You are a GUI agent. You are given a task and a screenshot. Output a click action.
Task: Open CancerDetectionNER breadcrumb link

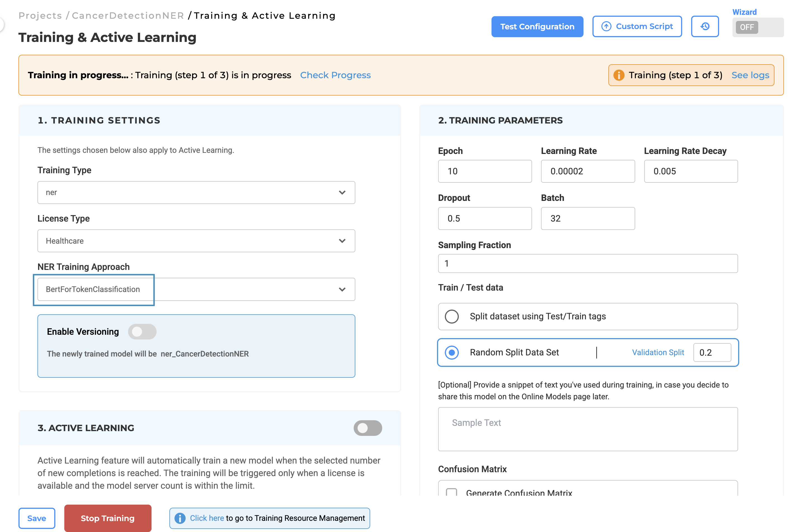[x=128, y=16]
